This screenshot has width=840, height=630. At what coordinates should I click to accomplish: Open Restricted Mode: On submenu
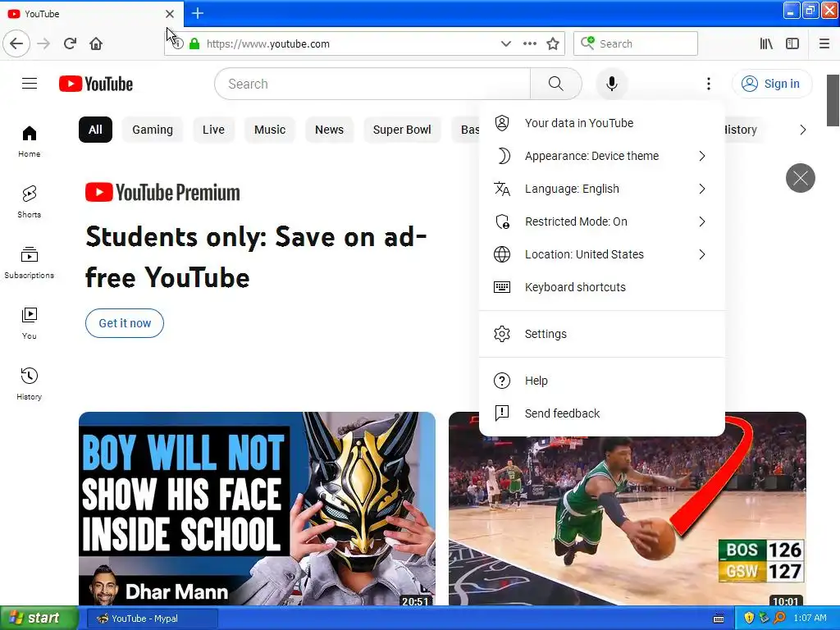(601, 221)
